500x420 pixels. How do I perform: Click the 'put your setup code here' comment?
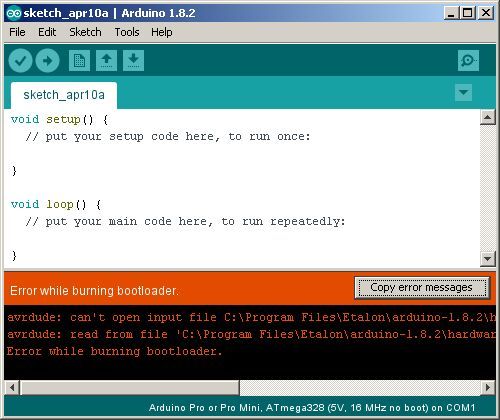tap(168, 137)
